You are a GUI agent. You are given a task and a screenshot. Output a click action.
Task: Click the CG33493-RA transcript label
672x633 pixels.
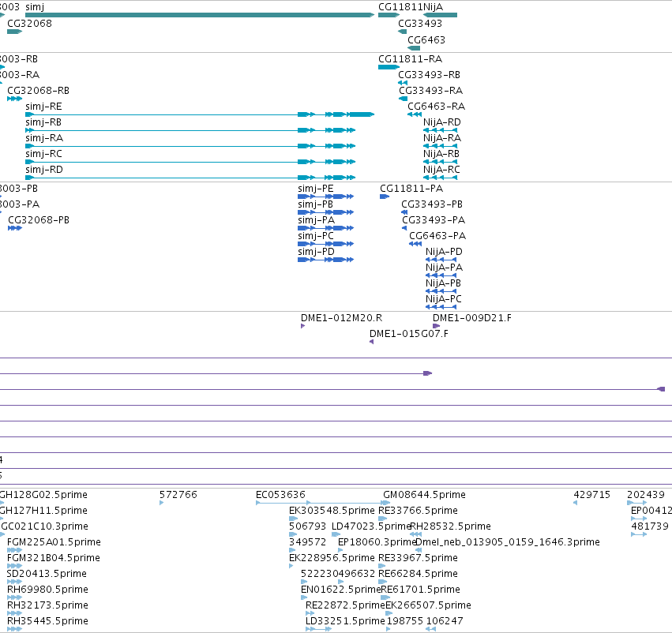(x=430, y=91)
